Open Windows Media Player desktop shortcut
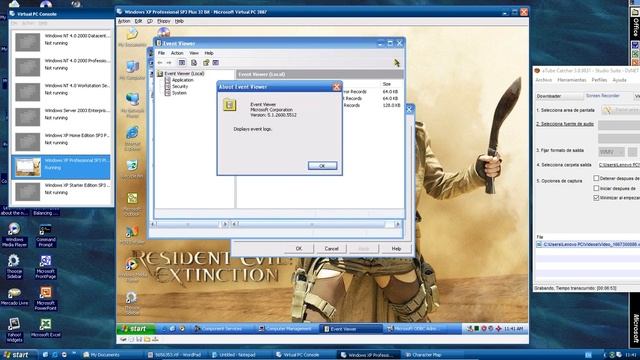The image size is (640, 360). click(14, 235)
